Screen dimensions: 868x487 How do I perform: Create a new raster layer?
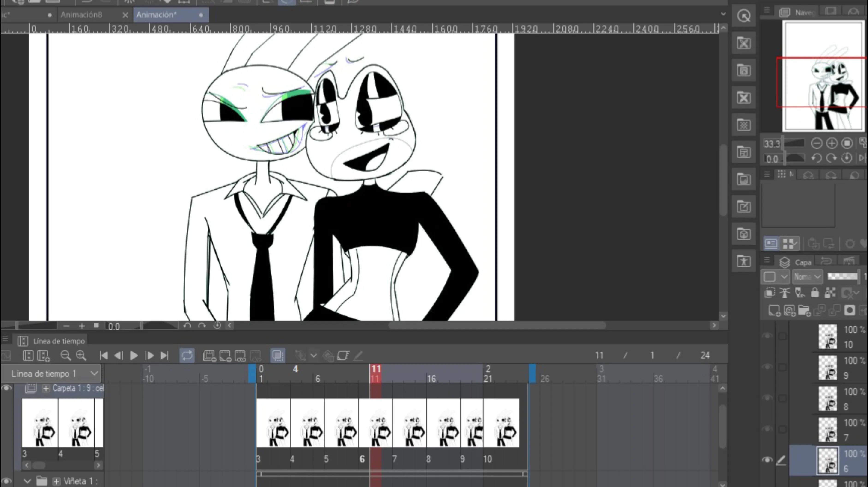[774, 310]
